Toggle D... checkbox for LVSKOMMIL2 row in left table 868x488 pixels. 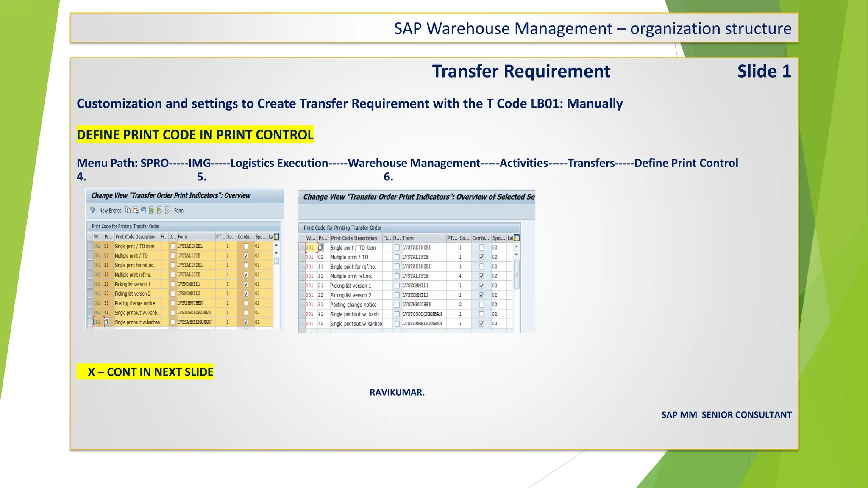tap(173, 294)
